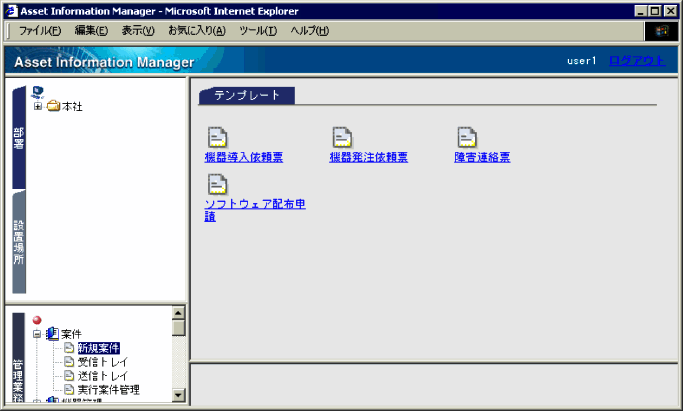Switch to the 部署 vertical tab
683x411 pixels.
pos(19,138)
